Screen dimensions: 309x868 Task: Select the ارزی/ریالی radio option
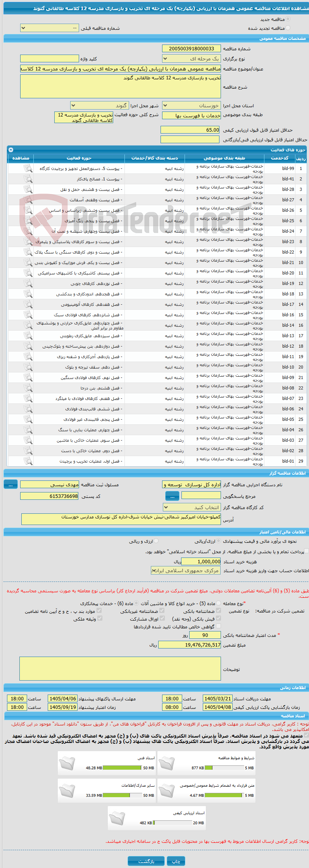click(219, 541)
